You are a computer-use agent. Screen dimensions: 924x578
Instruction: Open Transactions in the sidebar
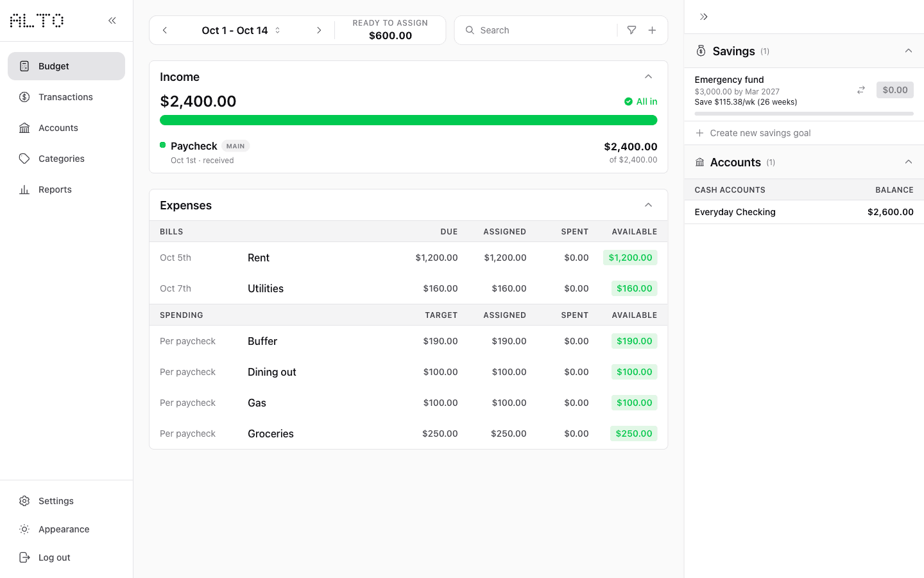point(66,97)
